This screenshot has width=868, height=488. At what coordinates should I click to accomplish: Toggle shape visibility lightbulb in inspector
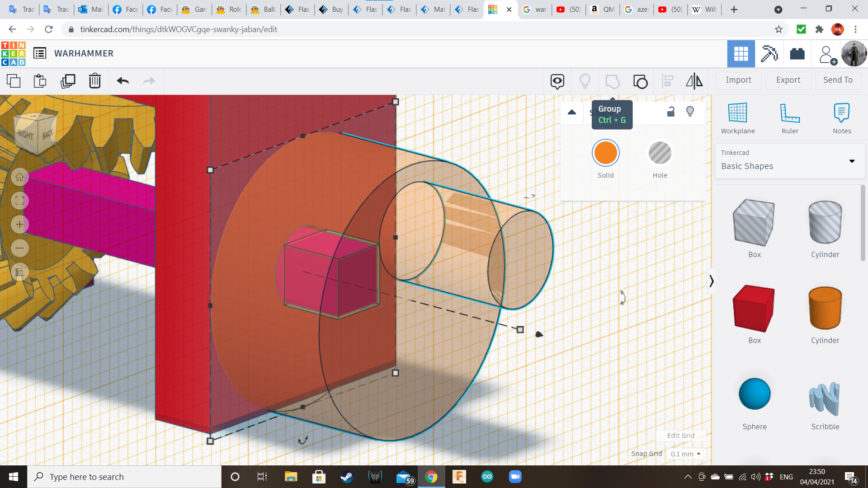(690, 112)
